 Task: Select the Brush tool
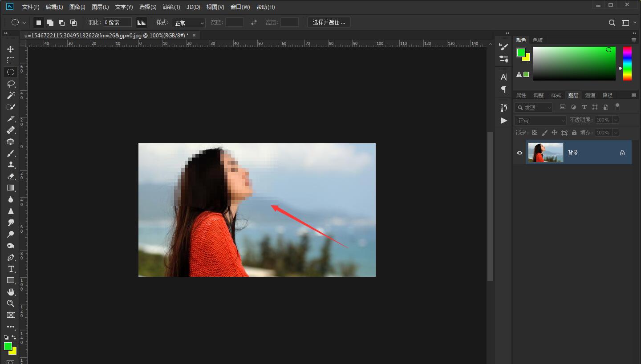pyautogui.click(x=10, y=153)
